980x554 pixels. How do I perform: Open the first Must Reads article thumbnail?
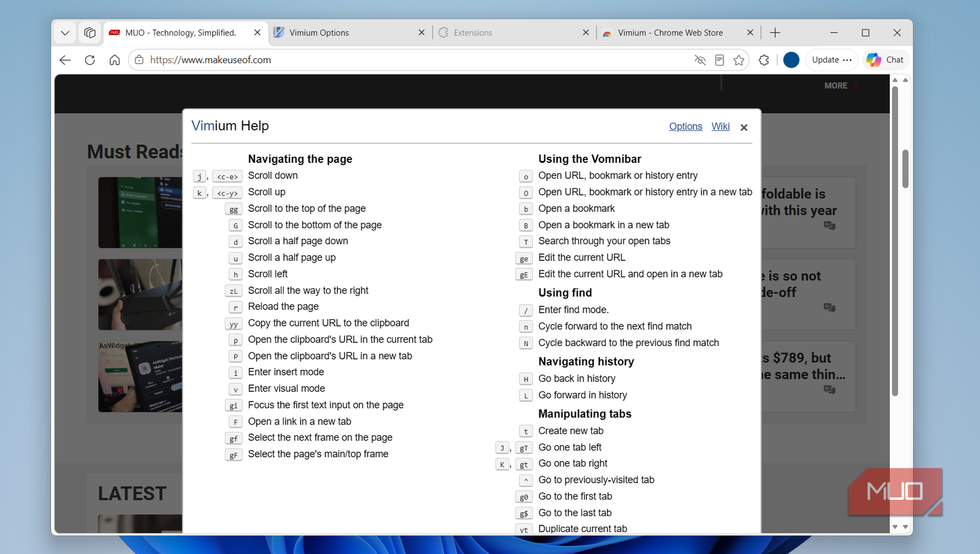coord(140,212)
